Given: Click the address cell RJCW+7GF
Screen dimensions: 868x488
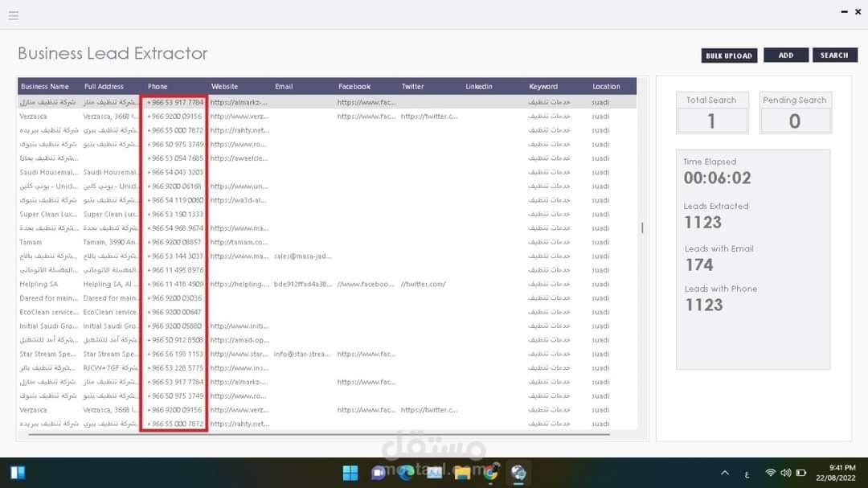Looking at the screenshot, I should point(110,367).
